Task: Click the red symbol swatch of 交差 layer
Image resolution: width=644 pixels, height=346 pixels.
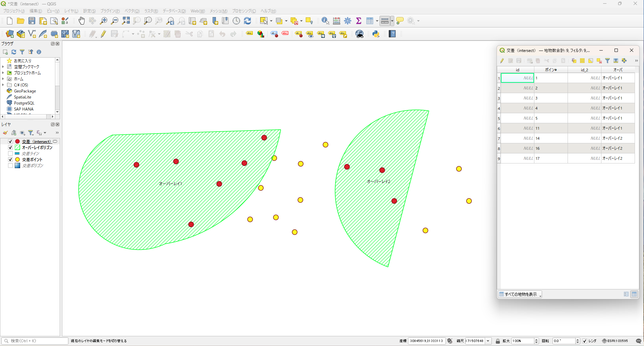Action: tap(17, 141)
